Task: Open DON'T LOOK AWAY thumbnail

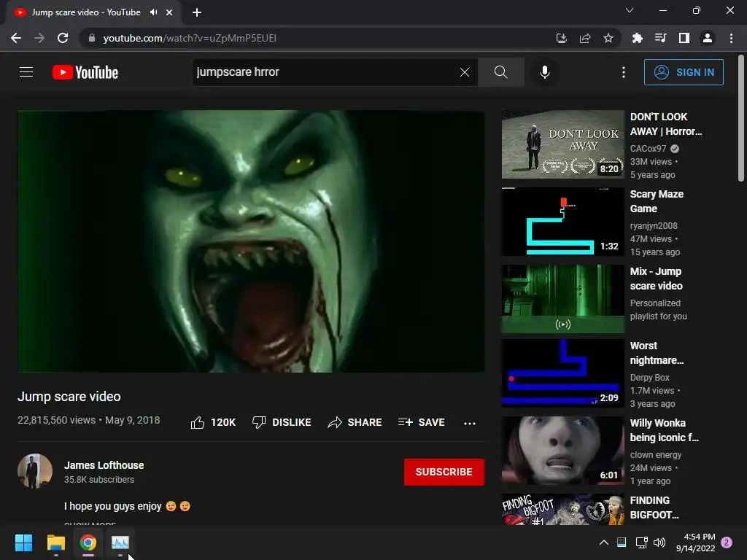Action: tap(562, 144)
